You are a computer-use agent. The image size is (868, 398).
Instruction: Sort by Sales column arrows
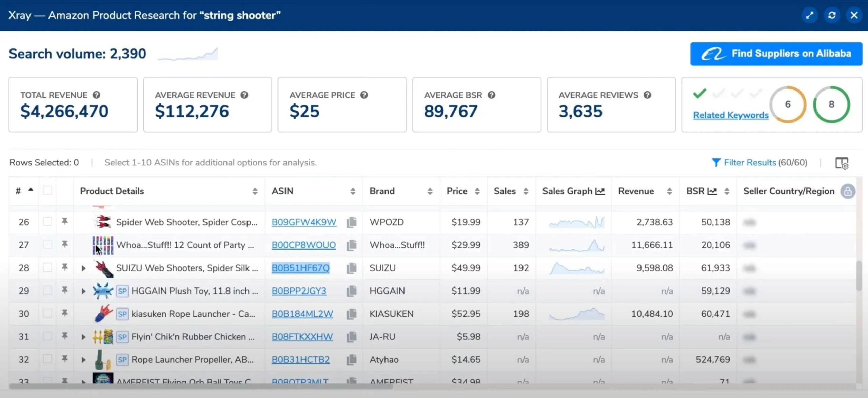[526, 192]
